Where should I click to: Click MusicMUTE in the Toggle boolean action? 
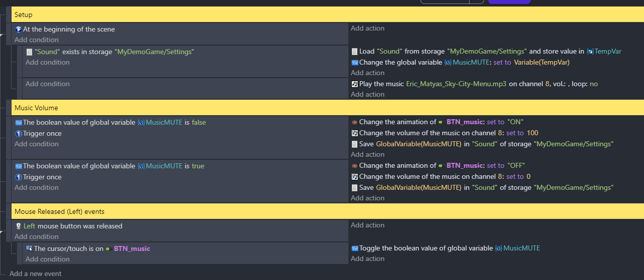click(x=522, y=248)
